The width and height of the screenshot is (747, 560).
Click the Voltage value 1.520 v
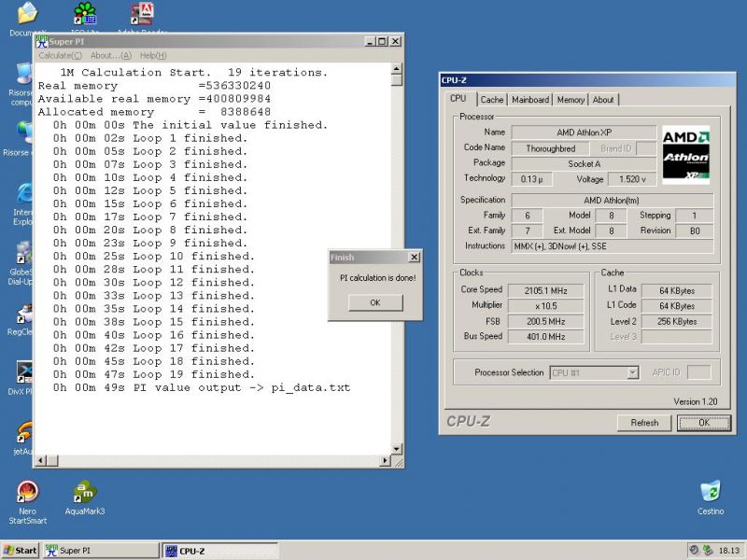point(632,179)
